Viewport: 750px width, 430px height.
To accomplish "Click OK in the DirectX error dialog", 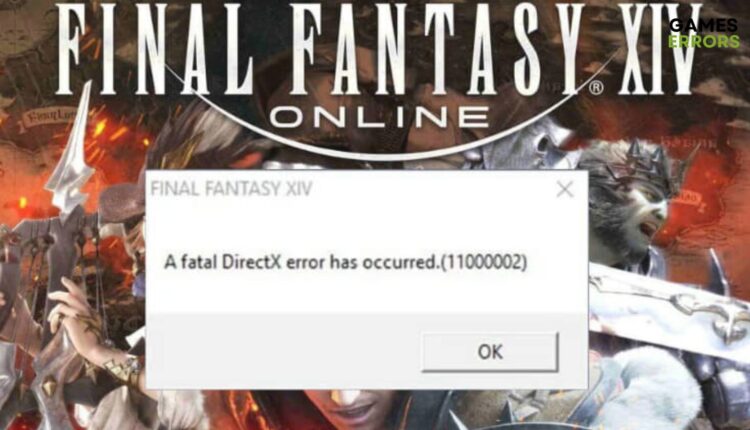I will coord(490,352).
